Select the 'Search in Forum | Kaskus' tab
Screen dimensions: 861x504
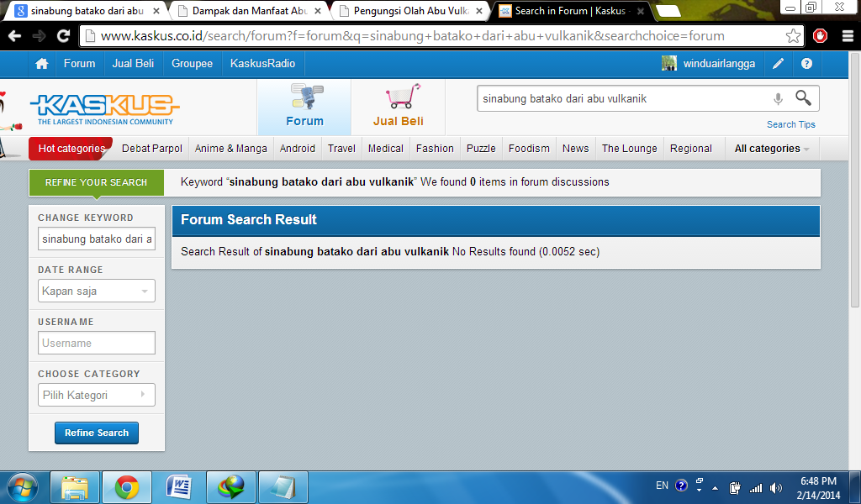571,10
